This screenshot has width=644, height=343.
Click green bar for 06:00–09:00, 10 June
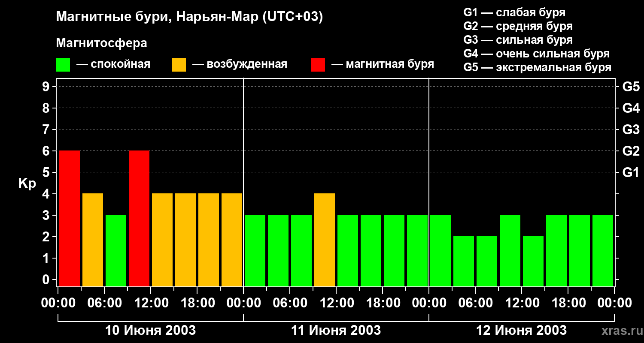(x=116, y=250)
